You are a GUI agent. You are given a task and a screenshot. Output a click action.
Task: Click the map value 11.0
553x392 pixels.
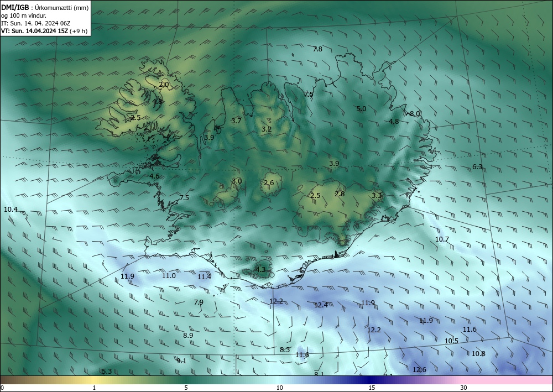point(169,276)
